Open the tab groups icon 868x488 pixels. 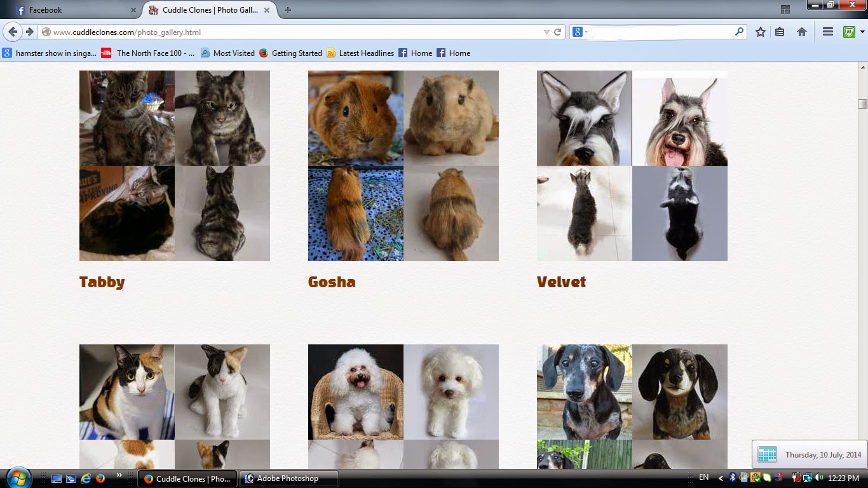785,10
